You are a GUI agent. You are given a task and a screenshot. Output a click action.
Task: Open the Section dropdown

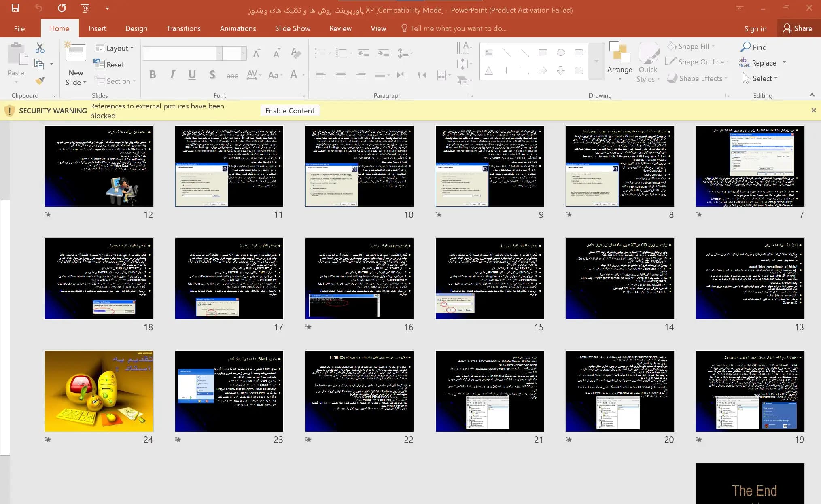click(115, 81)
